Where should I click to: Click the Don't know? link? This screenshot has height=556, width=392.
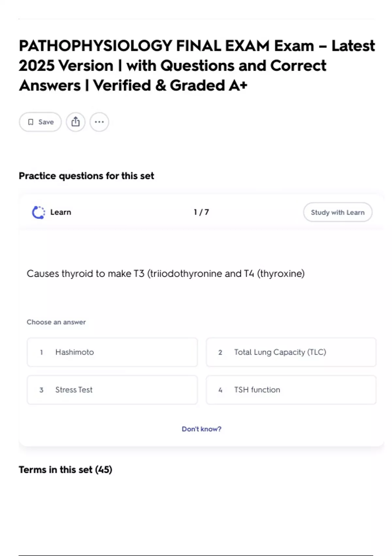point(202,429)
